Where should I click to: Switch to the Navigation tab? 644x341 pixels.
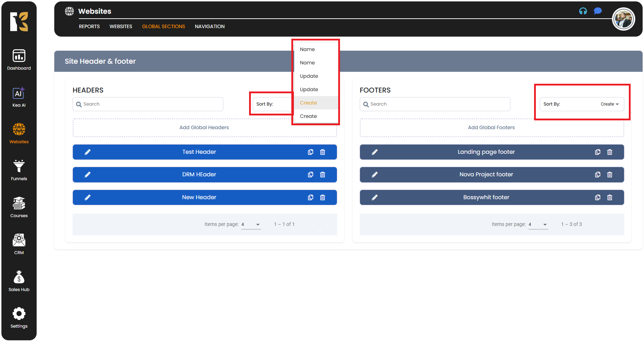(210, 26)
